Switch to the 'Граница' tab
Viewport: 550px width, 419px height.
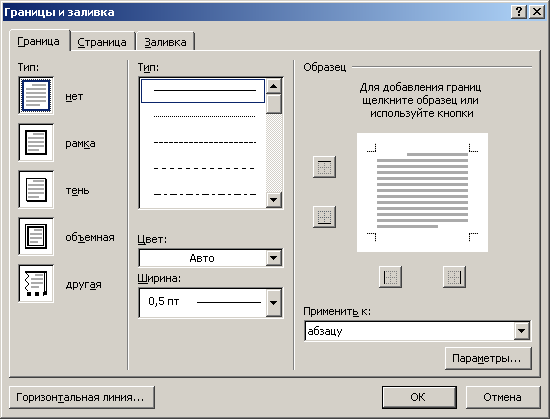click(x=39, y=41)
